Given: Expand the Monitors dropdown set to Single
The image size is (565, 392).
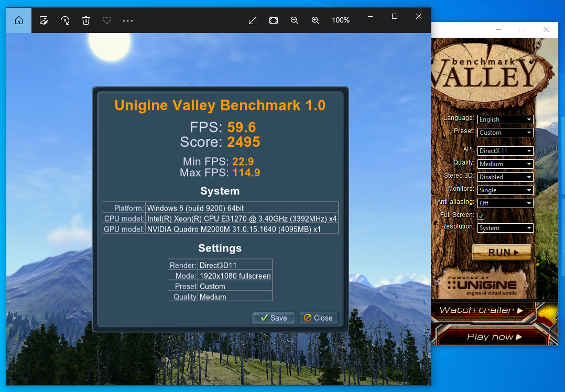Looking at the screenshot, I should click(x=505, y=190).
